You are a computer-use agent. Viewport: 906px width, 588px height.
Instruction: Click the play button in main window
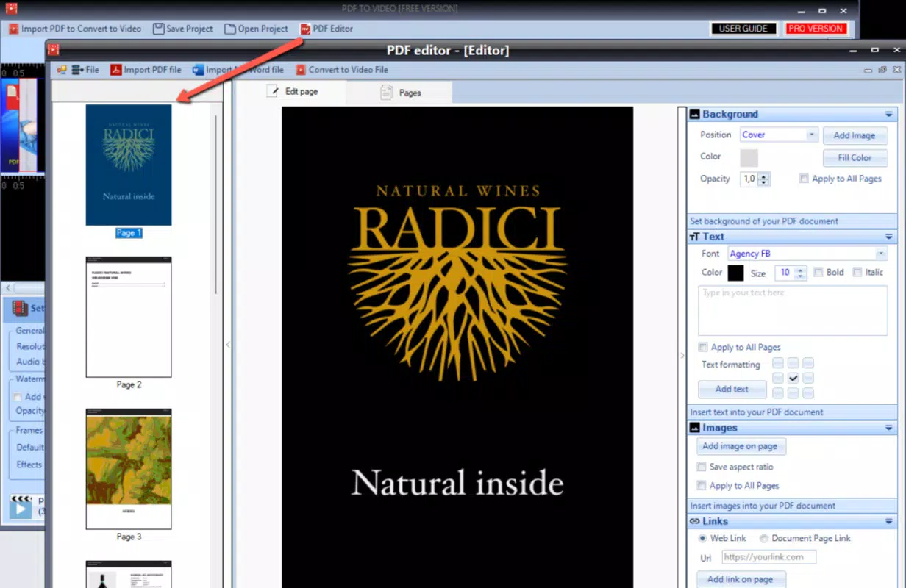(x=21, y=508)
